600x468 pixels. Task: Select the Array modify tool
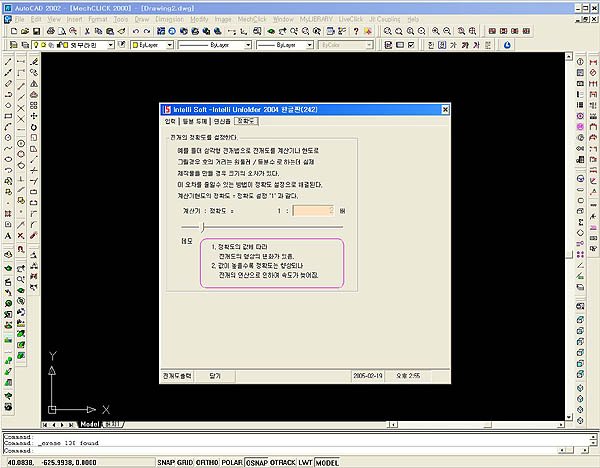click(34, 105)
